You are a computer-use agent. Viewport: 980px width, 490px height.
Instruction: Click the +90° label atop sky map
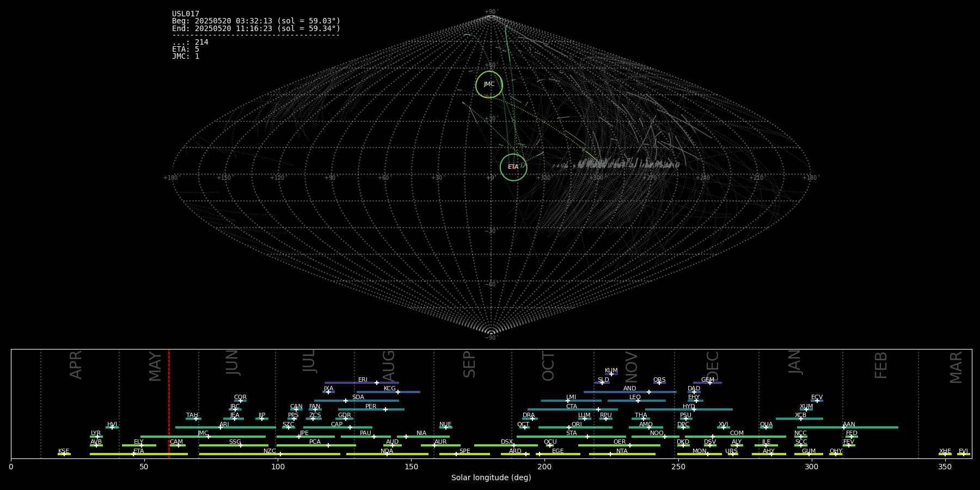[x=491, y=12]
